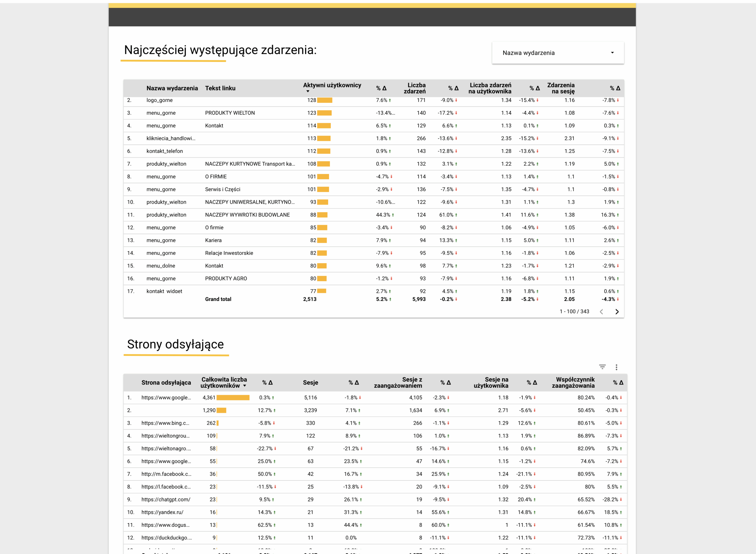The image size is (756, 554).
Task: Sort by Tekst linku column header
Action: point(220,88)
